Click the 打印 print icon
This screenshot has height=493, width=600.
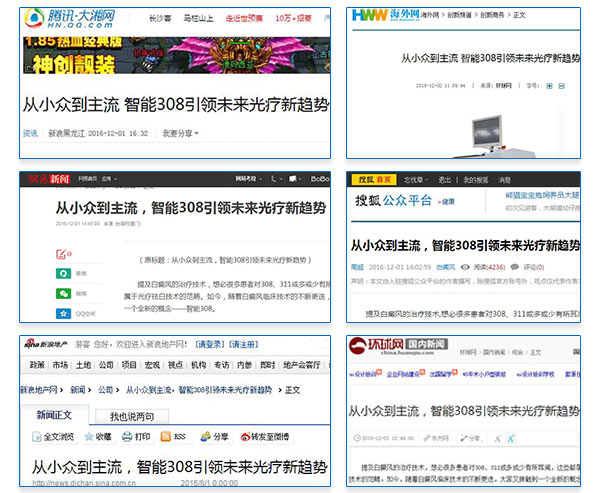[x=125, y=437]
